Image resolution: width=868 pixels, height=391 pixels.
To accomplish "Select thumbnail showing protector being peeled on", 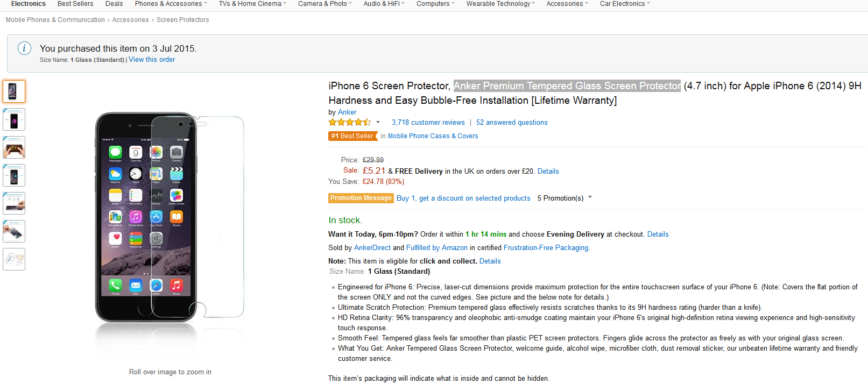I will point(14,231).
